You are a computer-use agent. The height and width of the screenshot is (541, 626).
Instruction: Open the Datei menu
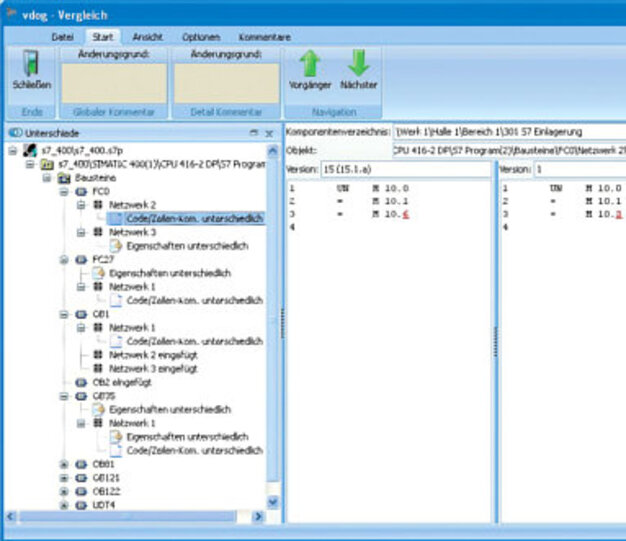pos(63,37)
